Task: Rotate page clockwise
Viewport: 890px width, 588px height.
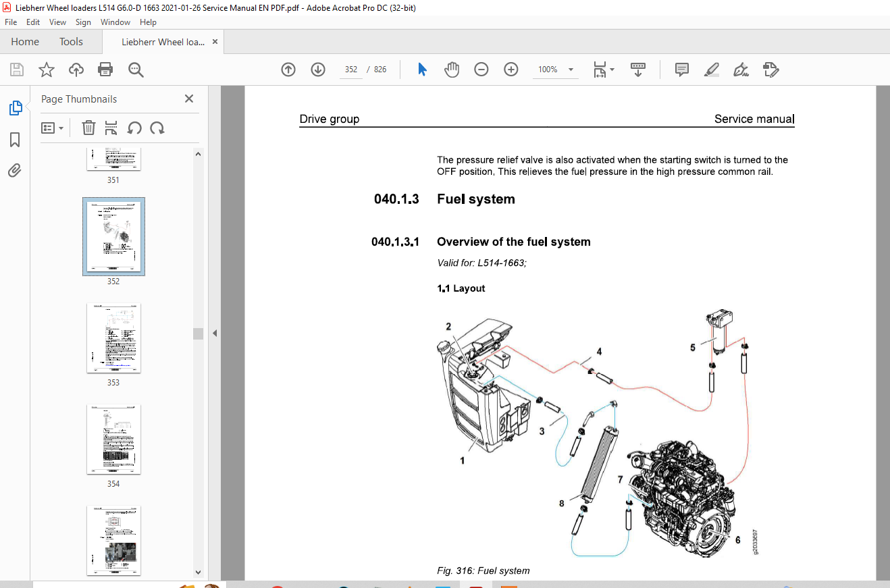Action: [157, 128]
